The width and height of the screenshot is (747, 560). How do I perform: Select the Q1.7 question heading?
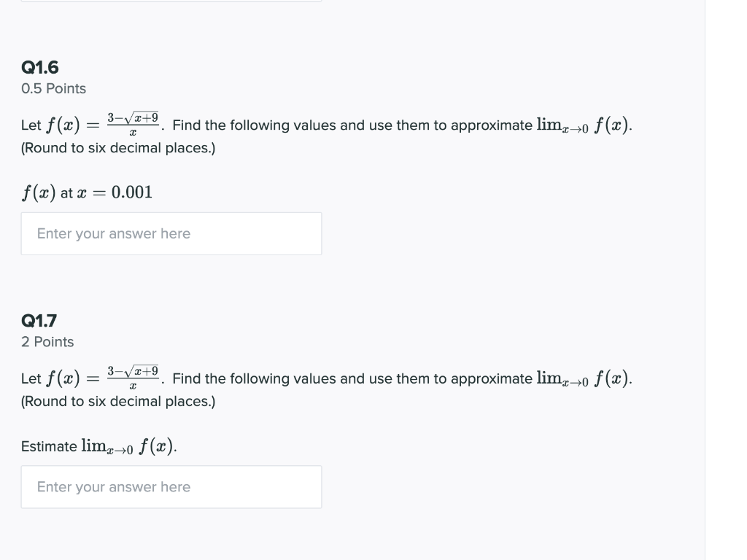pyautogui.click(x=38, y=321)
